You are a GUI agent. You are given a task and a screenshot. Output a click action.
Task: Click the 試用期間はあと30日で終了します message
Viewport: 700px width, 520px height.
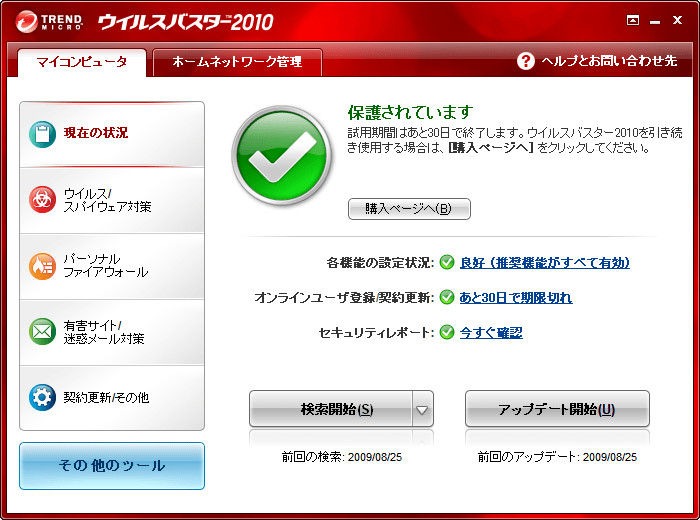pyautogui.click(x=515, y=140)
